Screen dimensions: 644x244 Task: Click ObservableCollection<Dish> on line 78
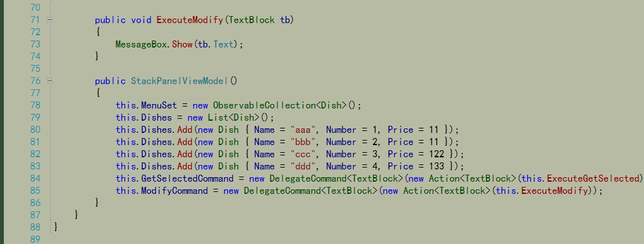(280, 105)
